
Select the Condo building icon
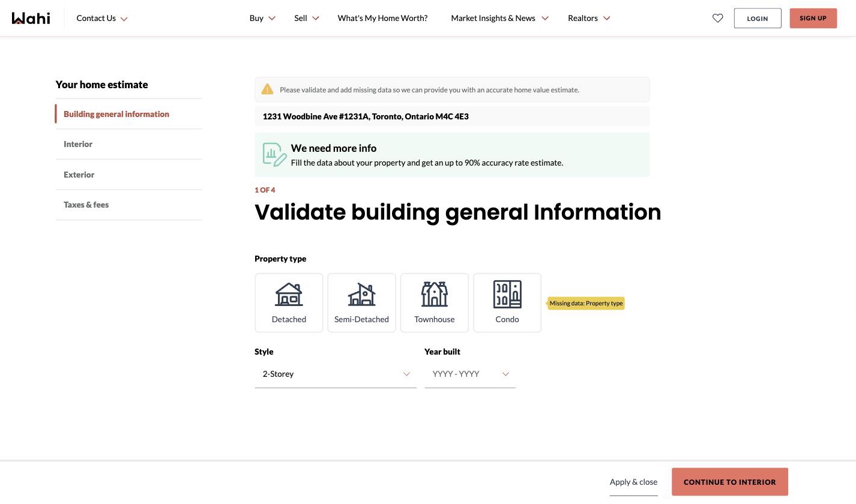tap(507, 295)
